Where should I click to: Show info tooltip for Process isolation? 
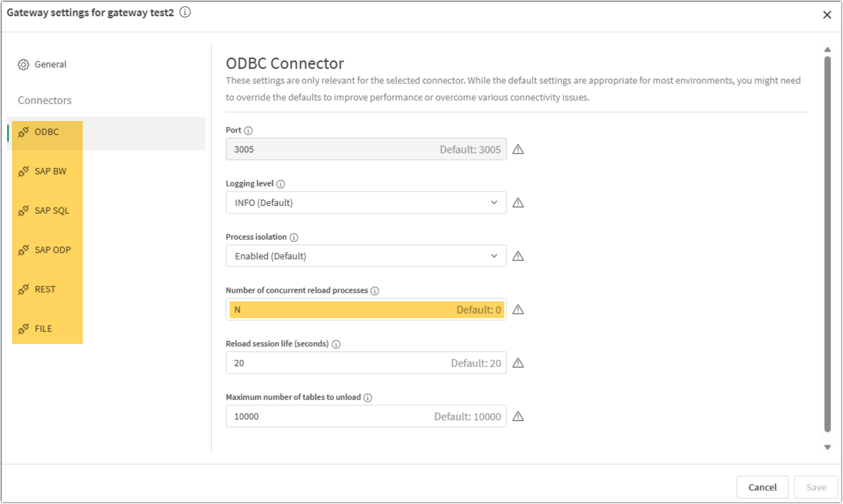click(x=294, y=237)
